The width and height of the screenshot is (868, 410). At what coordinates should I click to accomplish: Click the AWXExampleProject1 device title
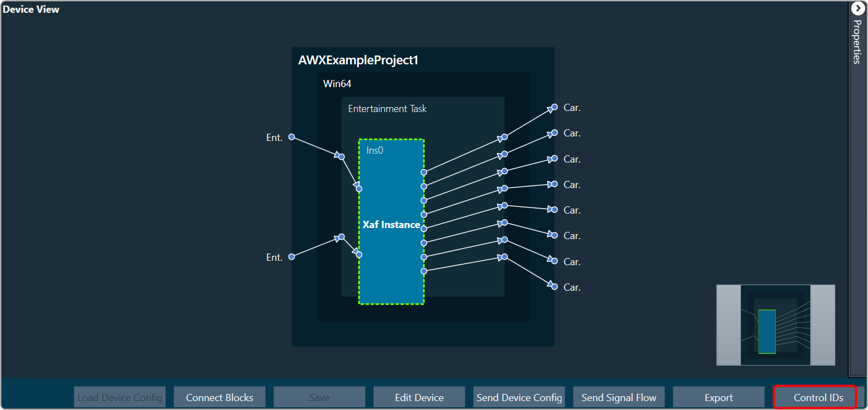coord(358,60)
